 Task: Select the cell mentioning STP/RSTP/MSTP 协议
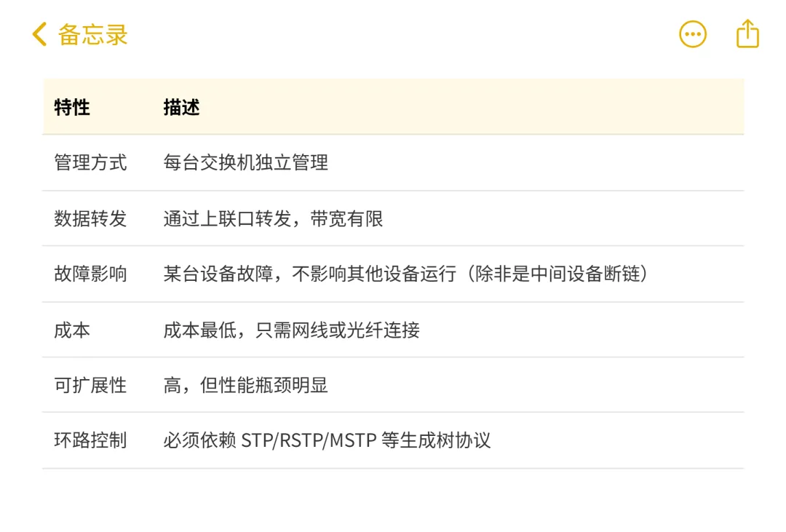point(327,440)
